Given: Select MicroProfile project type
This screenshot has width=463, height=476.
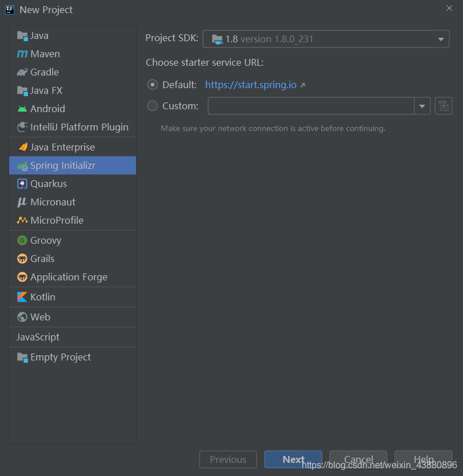Looking at the screenshot, I should [73, 220].
